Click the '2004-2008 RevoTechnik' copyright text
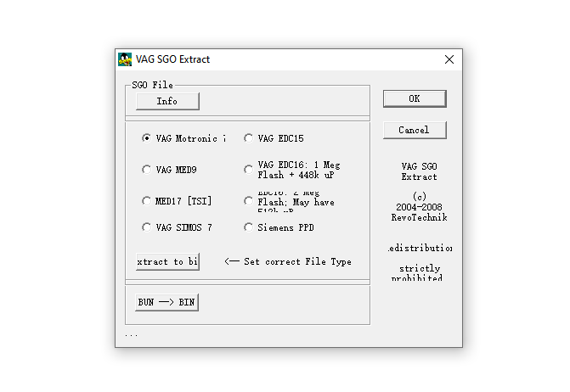570x392 pixels. click(x=419, y=212)
